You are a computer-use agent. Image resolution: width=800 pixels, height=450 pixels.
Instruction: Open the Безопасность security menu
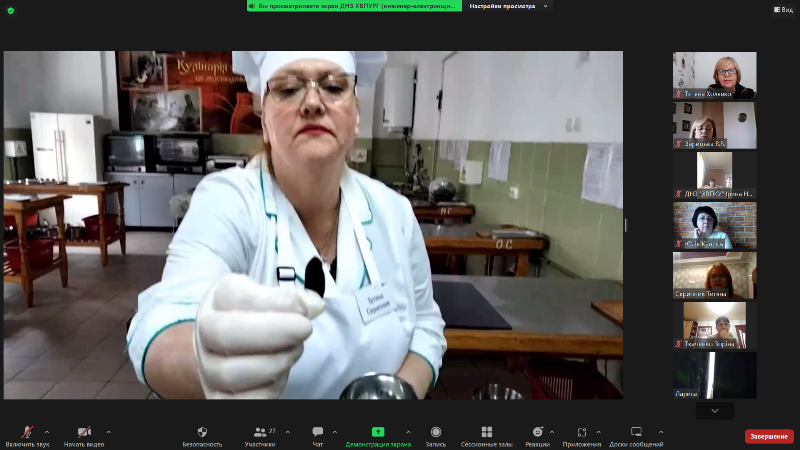point(202,437)
